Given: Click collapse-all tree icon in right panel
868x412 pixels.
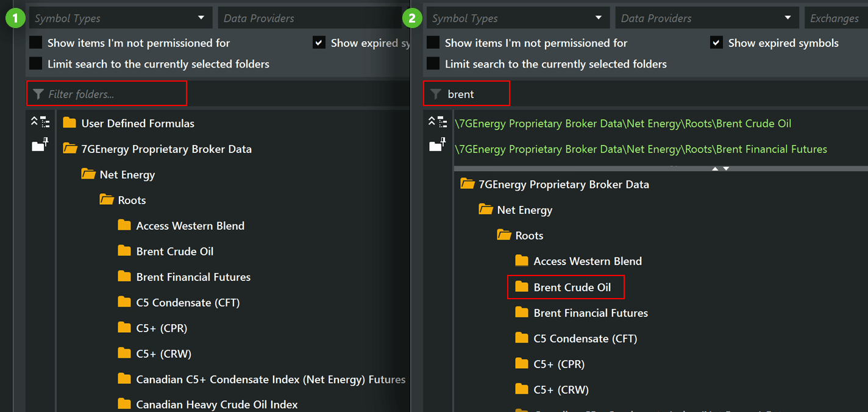Looking at the screenshot, I should click(x=438, y=122).
